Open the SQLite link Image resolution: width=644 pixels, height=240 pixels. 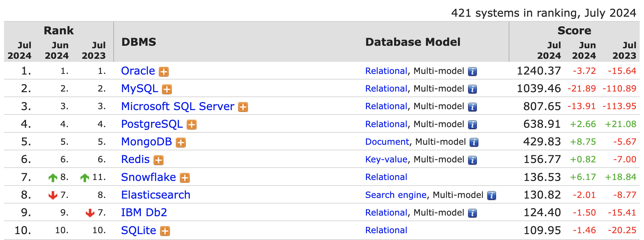coord(139,230)
